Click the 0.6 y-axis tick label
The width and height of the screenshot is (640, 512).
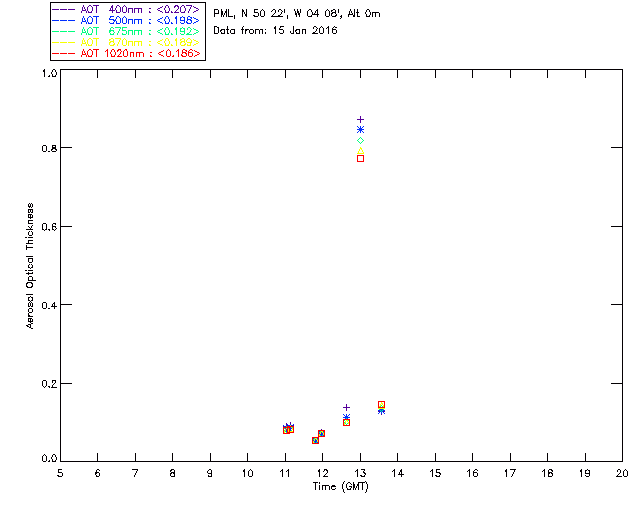point(49,227)
